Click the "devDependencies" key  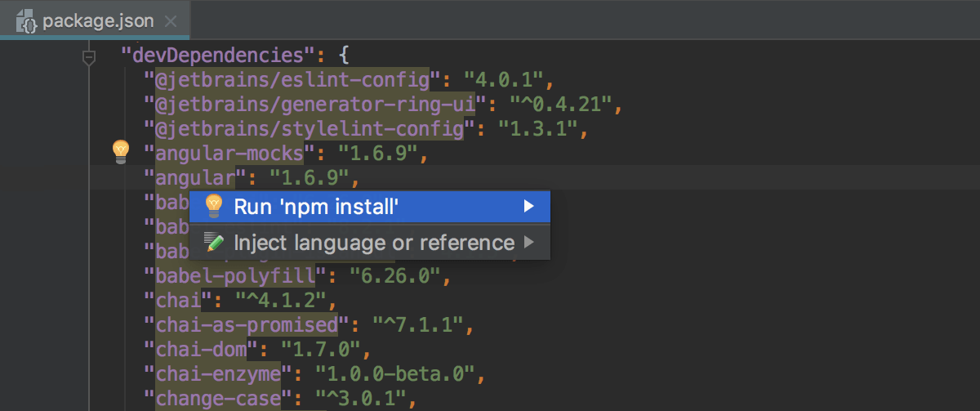tap(218, 56)
